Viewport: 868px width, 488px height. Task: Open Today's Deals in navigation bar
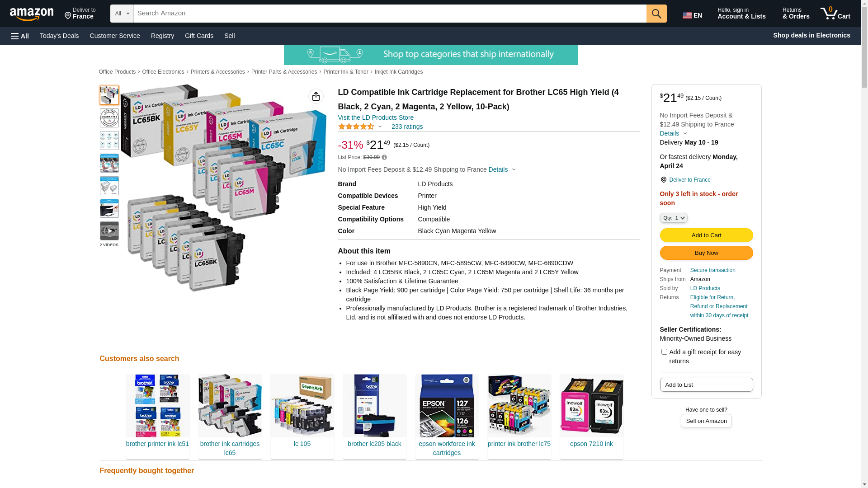pos(59,36)
